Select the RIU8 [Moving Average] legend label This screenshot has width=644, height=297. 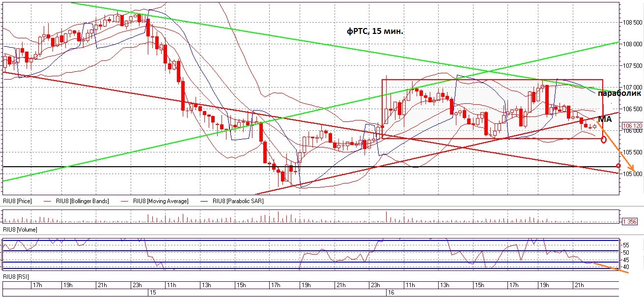tap(162, 201)
